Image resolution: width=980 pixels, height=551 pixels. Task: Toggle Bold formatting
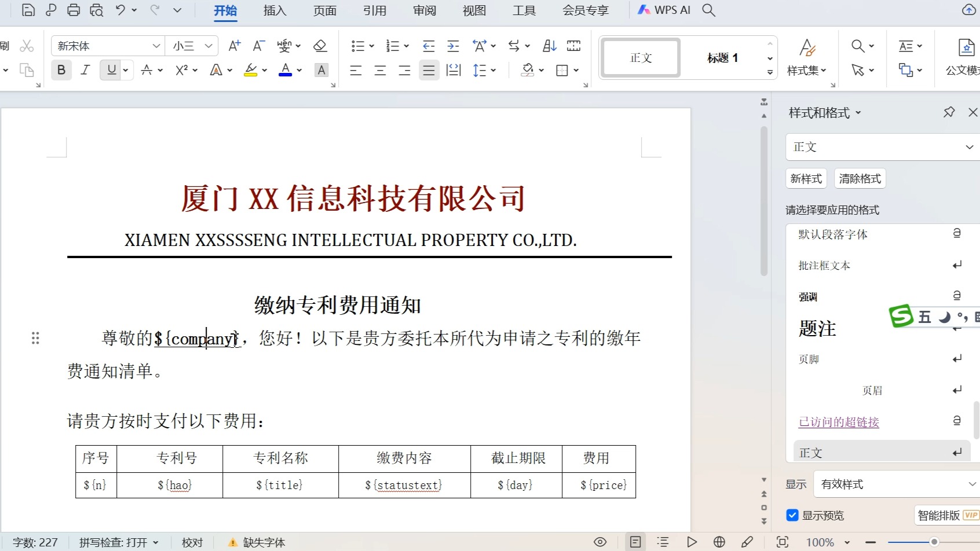[61, 70]
